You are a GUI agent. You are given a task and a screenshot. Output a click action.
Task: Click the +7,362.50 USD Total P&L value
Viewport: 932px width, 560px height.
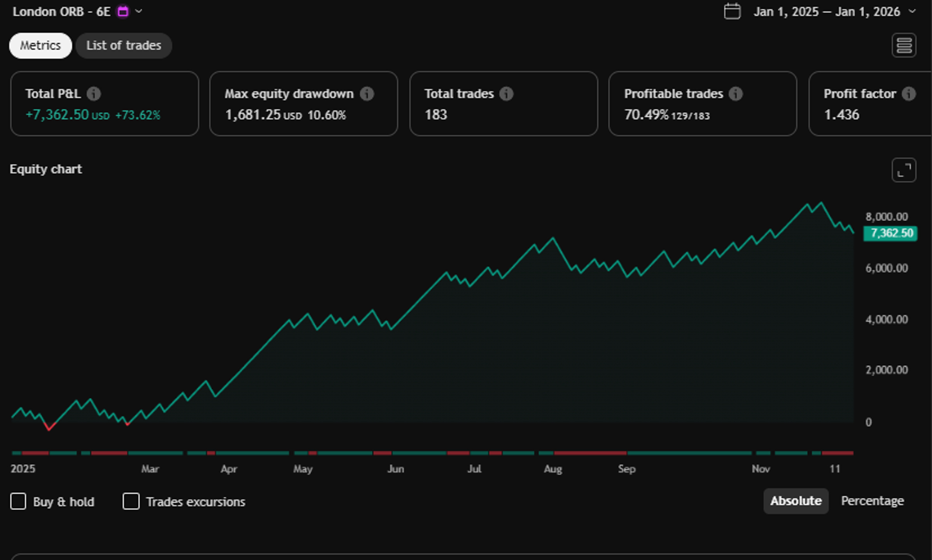[67, 115]
